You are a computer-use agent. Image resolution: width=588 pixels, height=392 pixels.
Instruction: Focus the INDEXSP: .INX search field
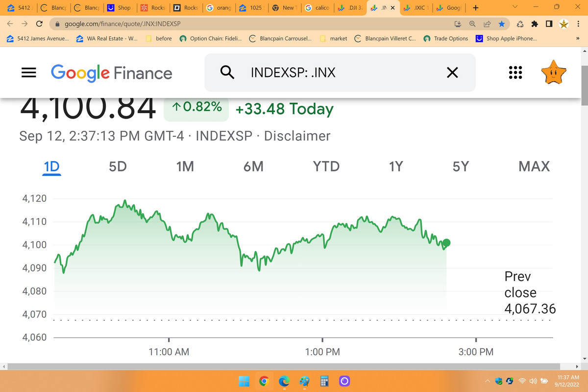(340, 73)
